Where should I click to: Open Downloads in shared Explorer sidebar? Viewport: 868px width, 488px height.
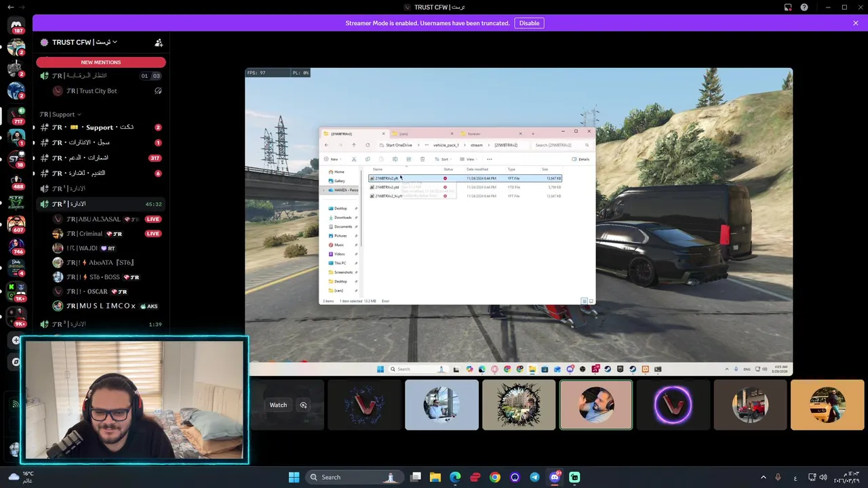342,218
